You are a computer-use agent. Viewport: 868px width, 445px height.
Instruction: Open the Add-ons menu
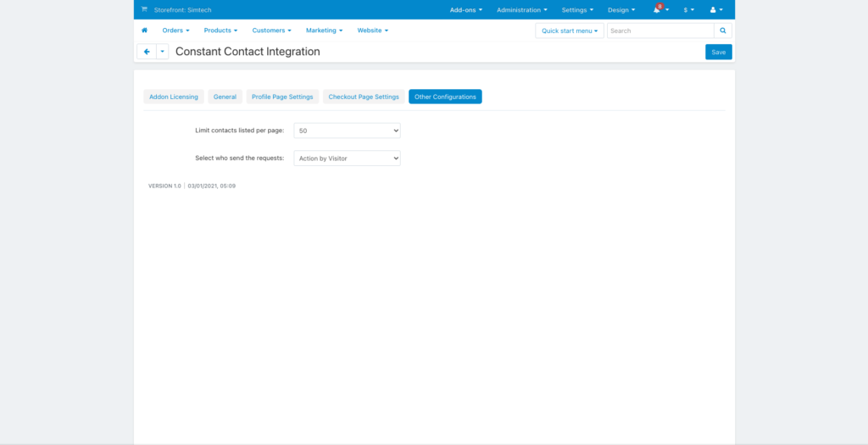[465, 10]
